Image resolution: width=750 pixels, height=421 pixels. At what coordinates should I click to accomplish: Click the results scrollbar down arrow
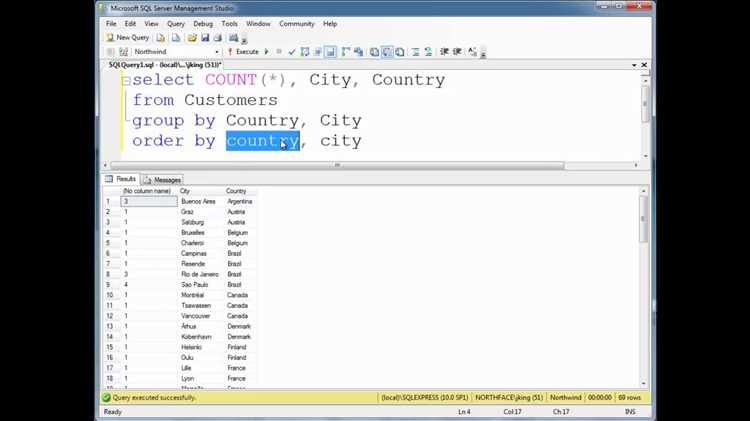pyautogui.click(x=643, y=384)
